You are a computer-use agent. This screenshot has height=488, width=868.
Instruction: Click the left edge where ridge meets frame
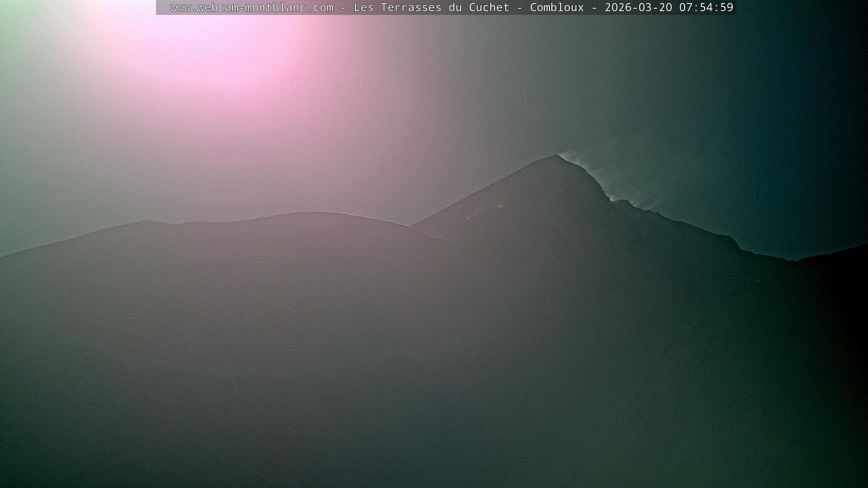click(x=2, y=257)
